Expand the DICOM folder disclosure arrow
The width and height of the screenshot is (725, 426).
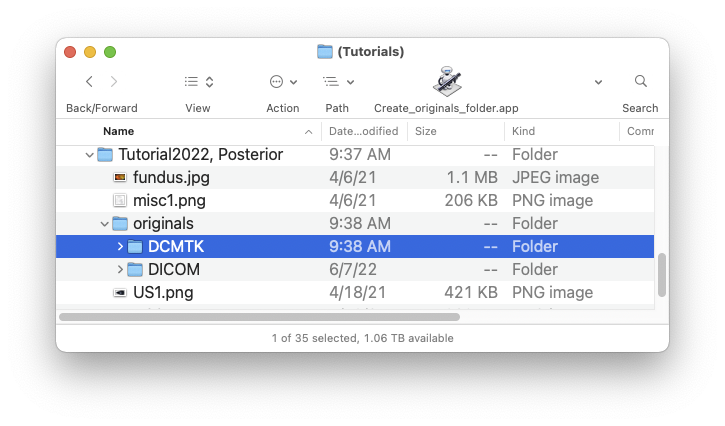[x=120, y=269]
